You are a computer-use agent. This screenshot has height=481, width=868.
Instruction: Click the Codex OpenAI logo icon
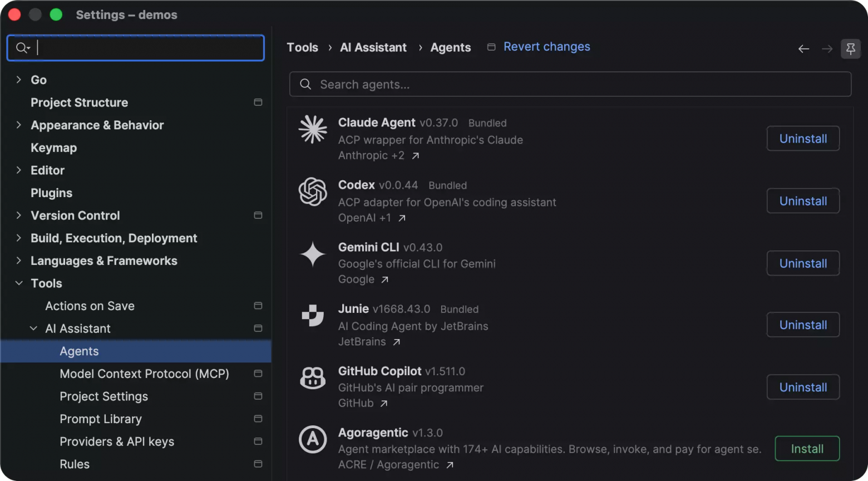(313, 192)
